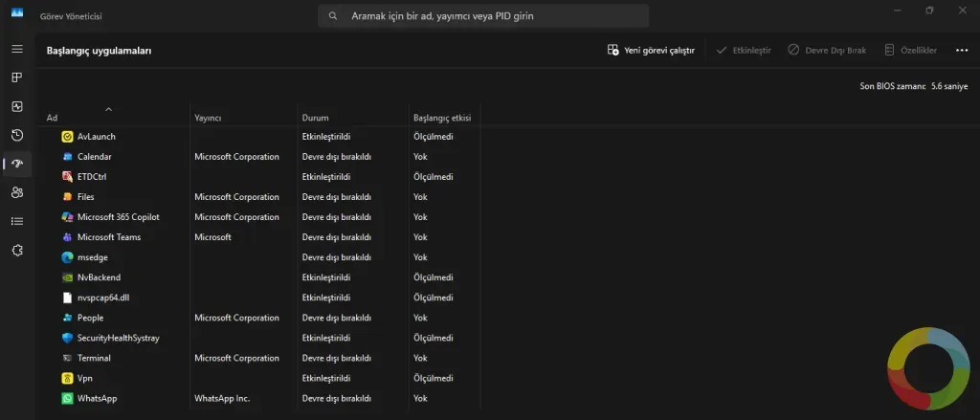
Task: Select the WhatsApp row name
Action: click(x=97, y=398)
